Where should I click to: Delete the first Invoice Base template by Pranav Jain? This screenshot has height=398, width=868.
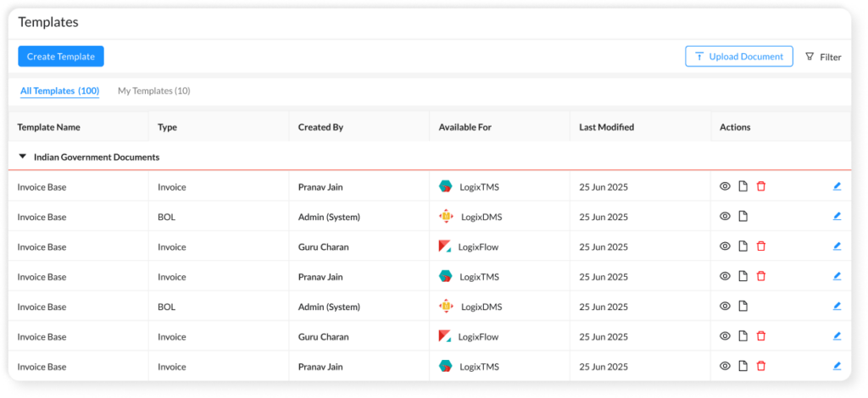760,186
